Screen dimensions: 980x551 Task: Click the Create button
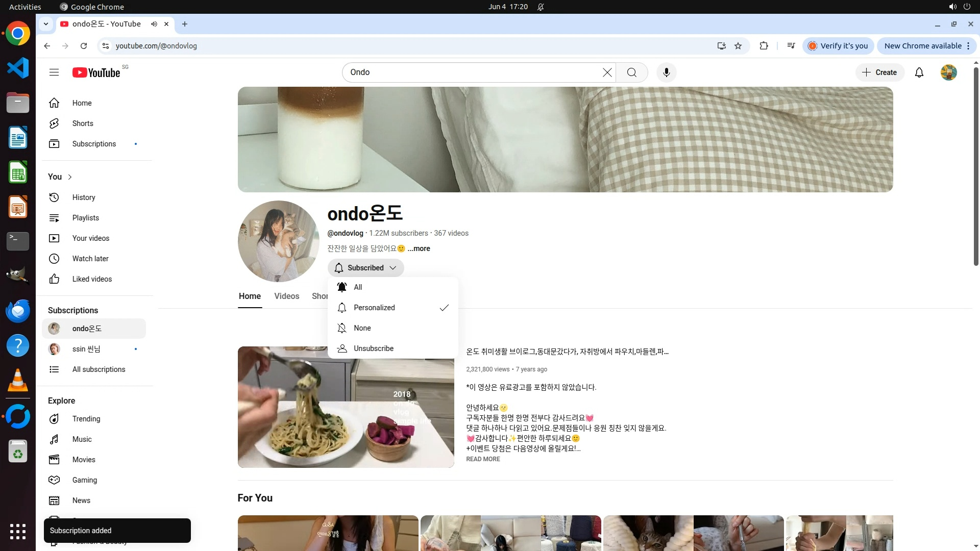pyautogui.click(x=879, y=72)
